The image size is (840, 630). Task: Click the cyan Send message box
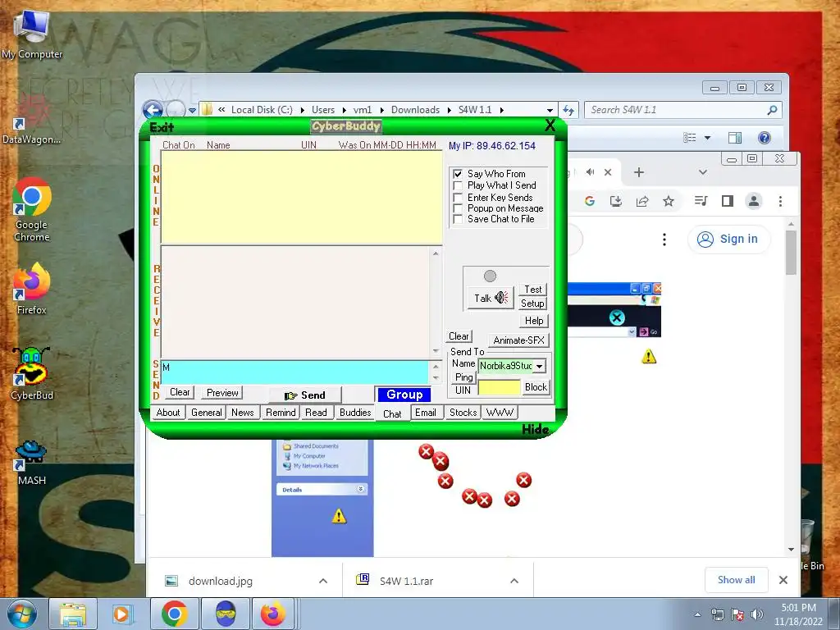(x=295, y=372)
